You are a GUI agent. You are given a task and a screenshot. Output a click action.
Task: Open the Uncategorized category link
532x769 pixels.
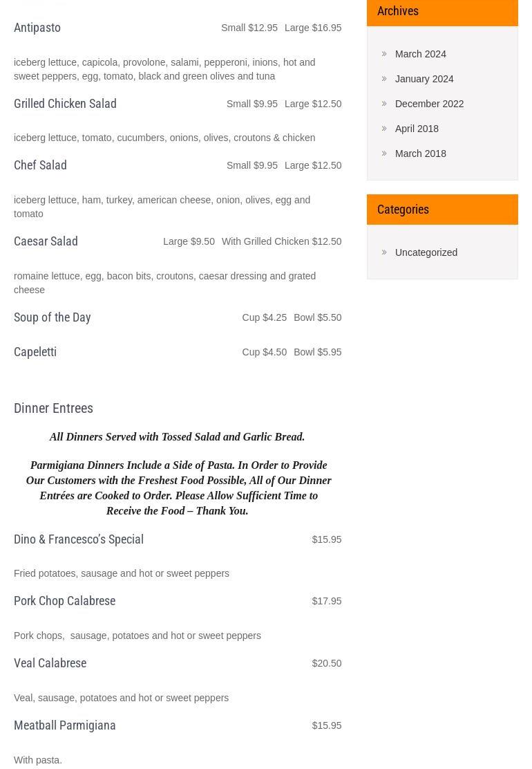tap(426, 252)
